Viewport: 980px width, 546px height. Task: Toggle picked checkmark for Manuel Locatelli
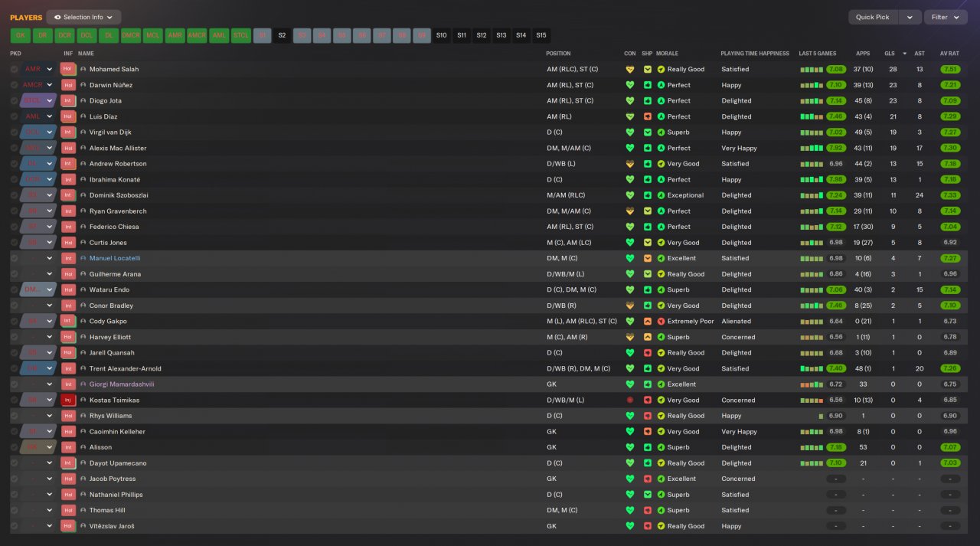pos(15,258)
